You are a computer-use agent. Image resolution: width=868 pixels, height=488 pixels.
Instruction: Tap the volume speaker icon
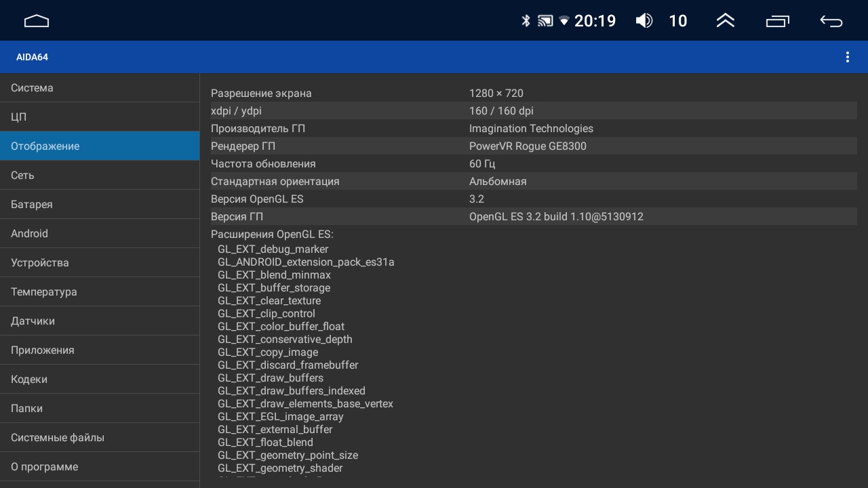click(x=644, y=21)
